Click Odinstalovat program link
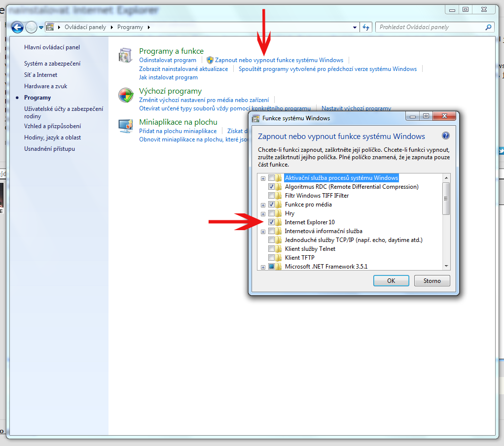The image size is (504, 446). tap(168, 60)
